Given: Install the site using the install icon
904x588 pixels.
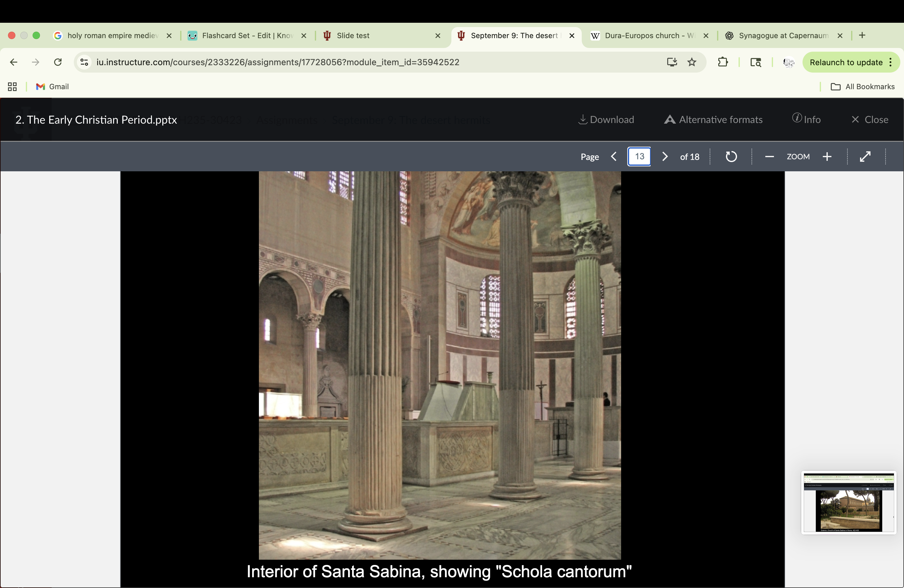Looking at the screenshot, I should point(672,62).
